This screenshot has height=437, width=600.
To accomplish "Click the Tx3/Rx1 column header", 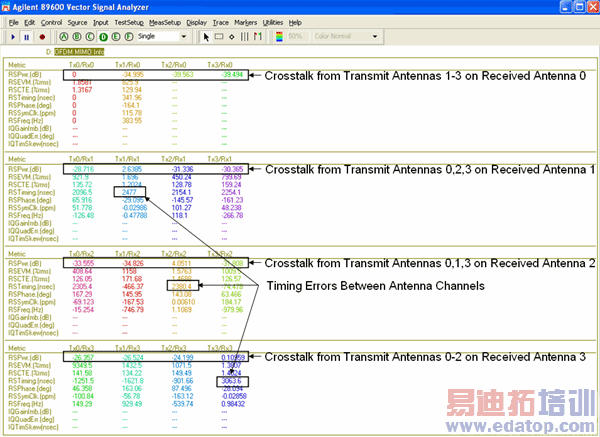I will point(220,159).
